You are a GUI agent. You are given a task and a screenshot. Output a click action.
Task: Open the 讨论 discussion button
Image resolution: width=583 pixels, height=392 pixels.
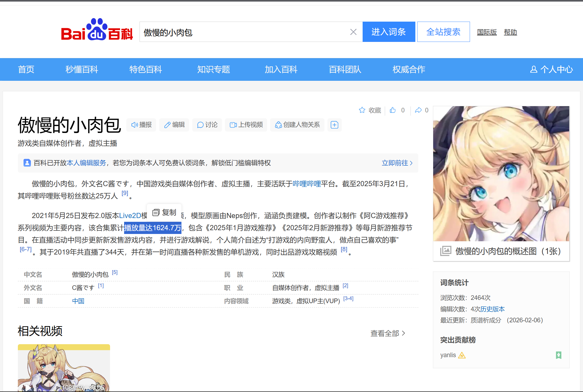[x=207, y=125]
